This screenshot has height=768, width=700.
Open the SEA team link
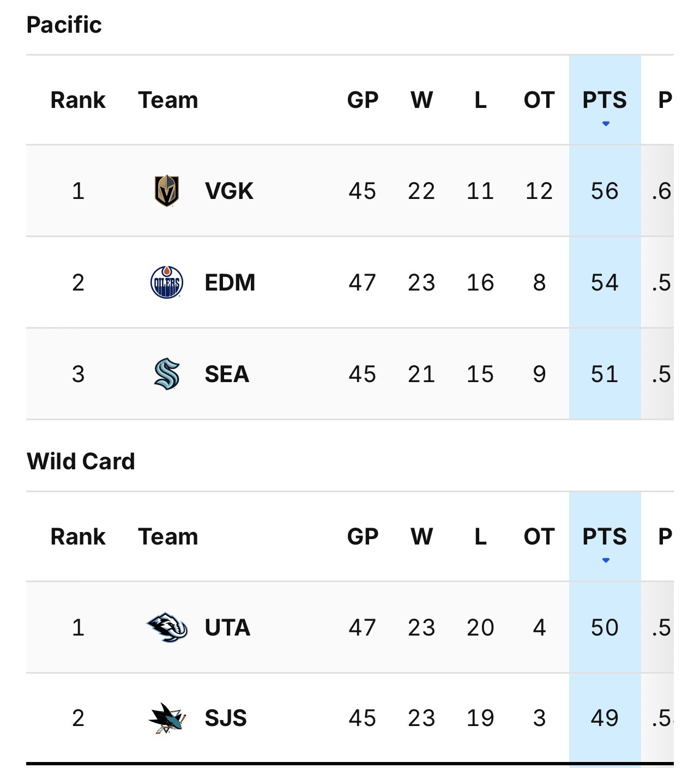coord(227,374)
